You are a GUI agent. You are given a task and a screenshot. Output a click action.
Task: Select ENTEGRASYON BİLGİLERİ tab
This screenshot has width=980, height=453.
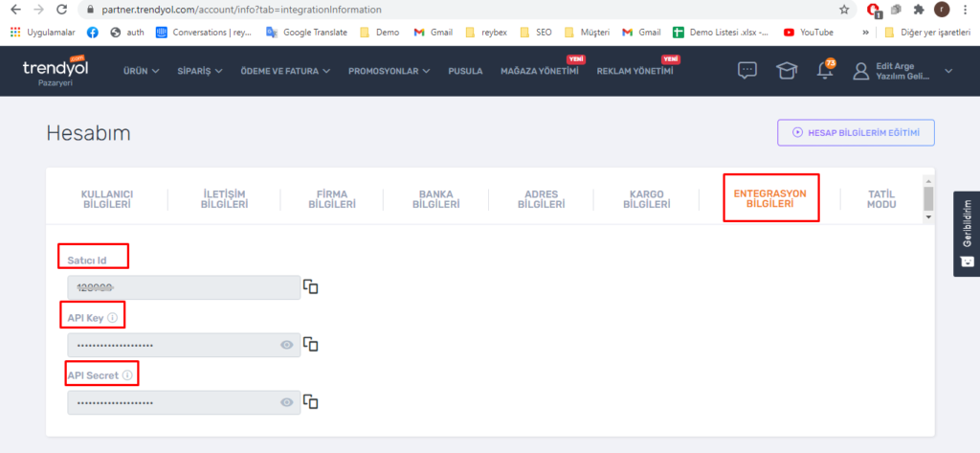(x=770, y=198)
